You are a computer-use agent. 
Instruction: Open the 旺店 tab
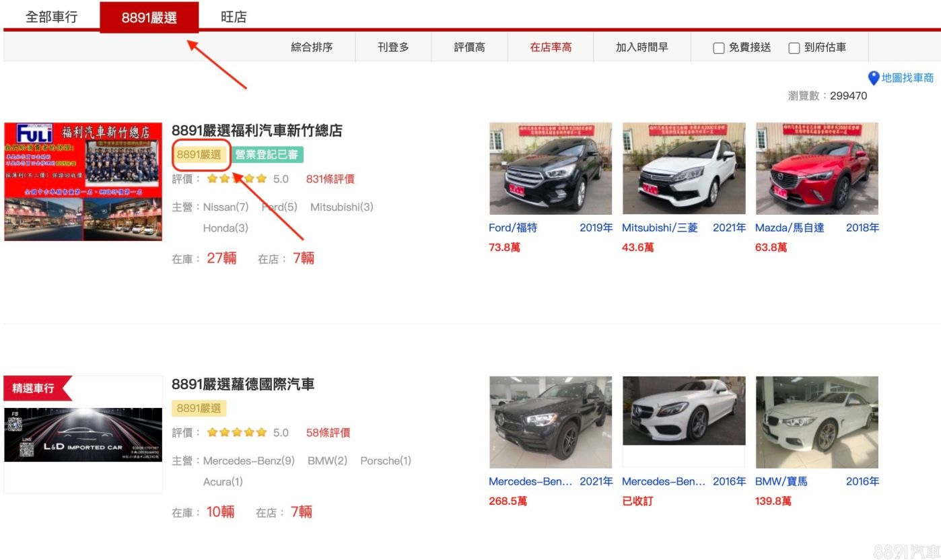coord(234,17)
